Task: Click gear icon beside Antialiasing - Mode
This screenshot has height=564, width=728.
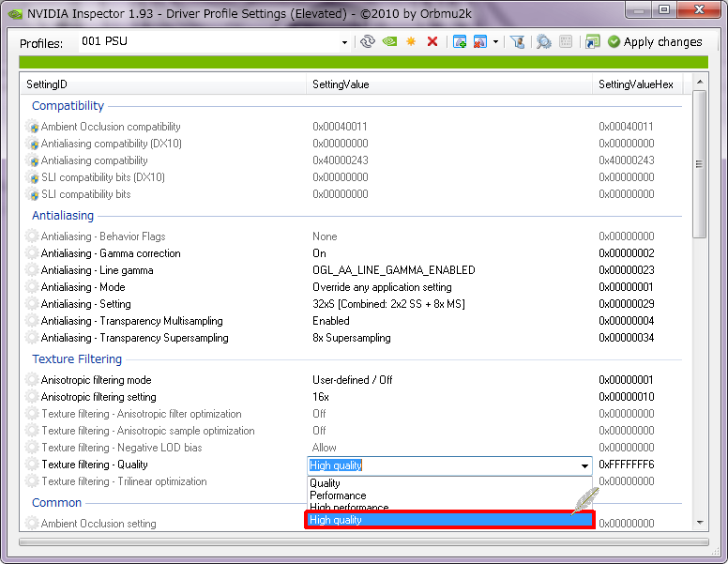Action: point(32,286)
